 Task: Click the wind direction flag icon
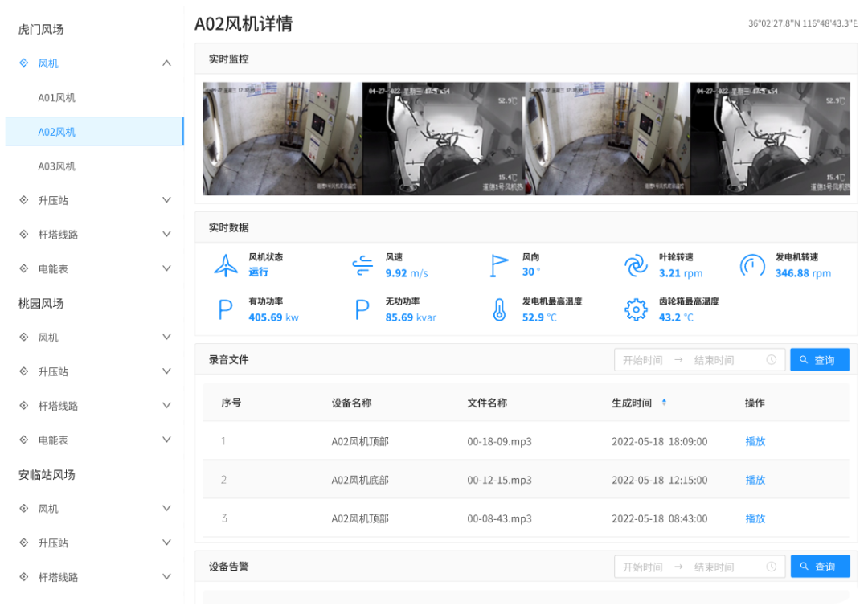point(499,265)
